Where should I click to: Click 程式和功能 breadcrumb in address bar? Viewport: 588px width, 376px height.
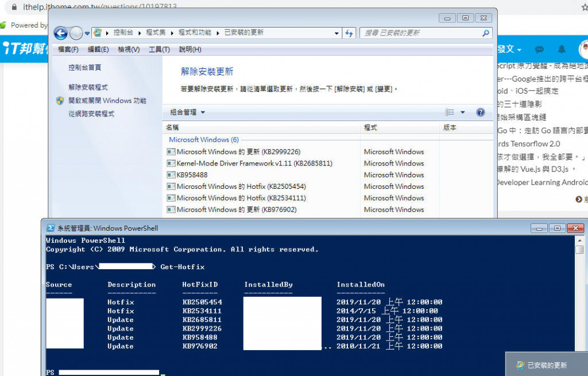coord(195,33)
